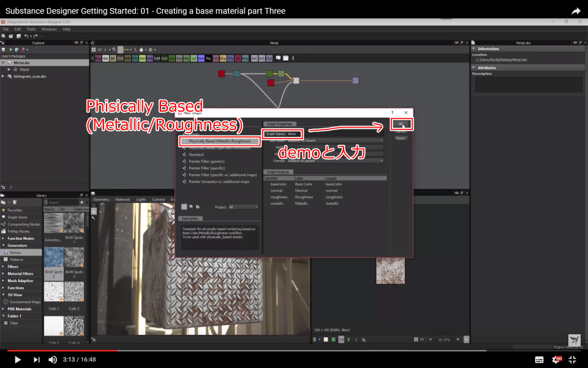Add an HSL node from the toolbar
Image resolution: width=588 pixels, height=368 pixels.
point(186,59)
